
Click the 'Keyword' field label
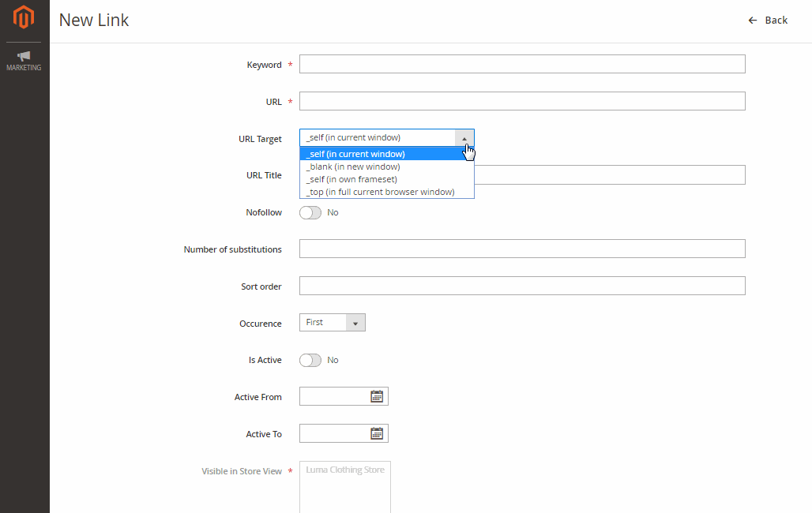(x=264, y=65)
